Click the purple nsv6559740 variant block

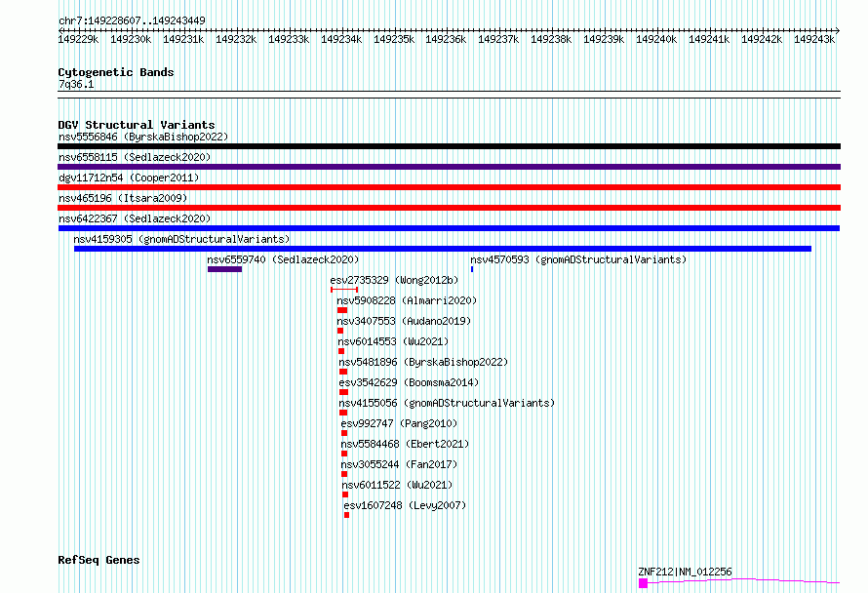tap(224, 269)
